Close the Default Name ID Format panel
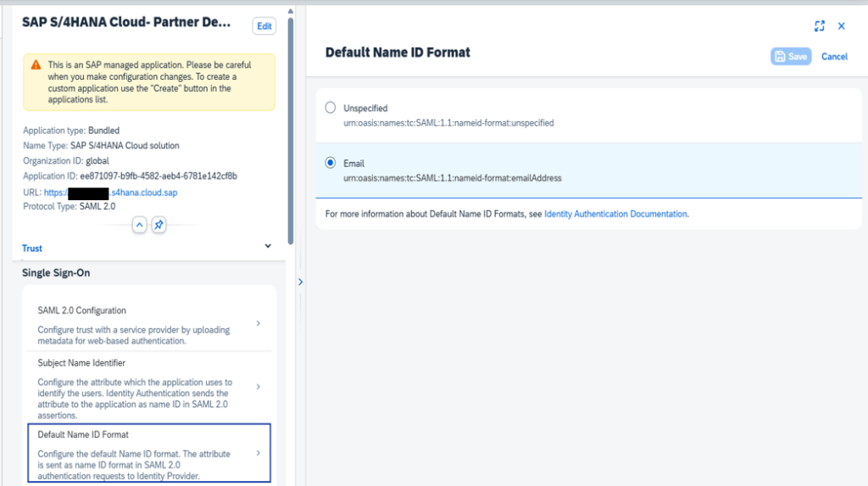Viewport: 868px width, 486px height. (x=841, y=26)
